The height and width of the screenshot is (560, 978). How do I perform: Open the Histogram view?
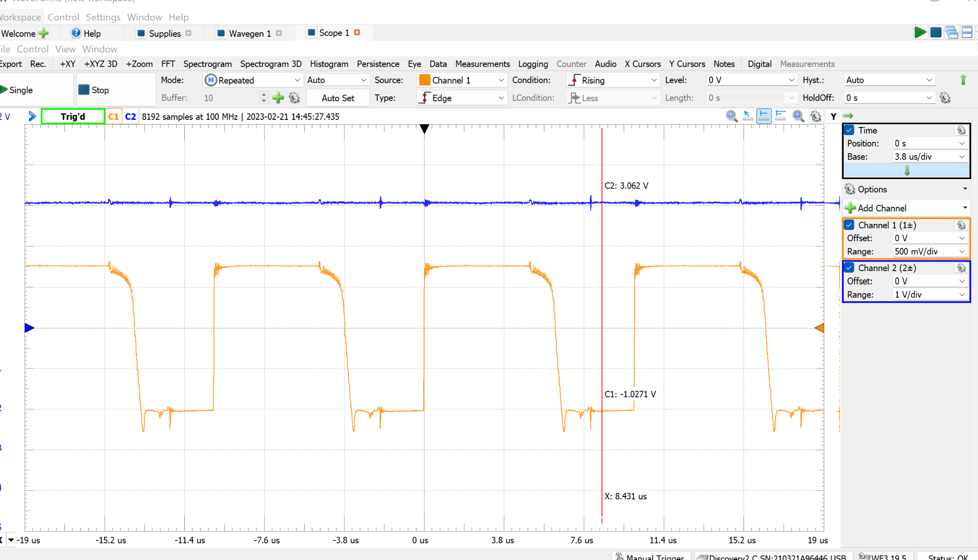pos(329,64)
